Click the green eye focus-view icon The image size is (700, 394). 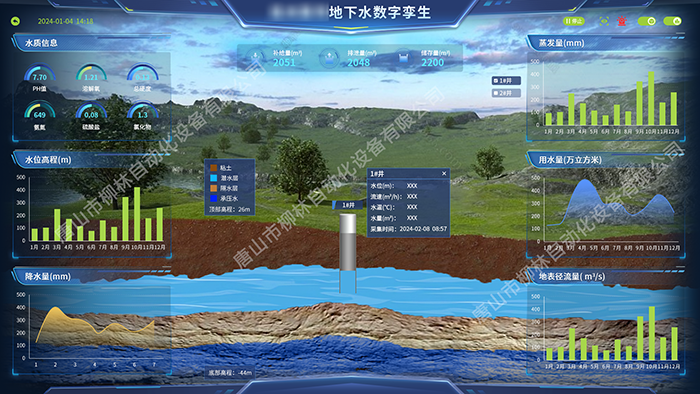(x=604, y=21)
